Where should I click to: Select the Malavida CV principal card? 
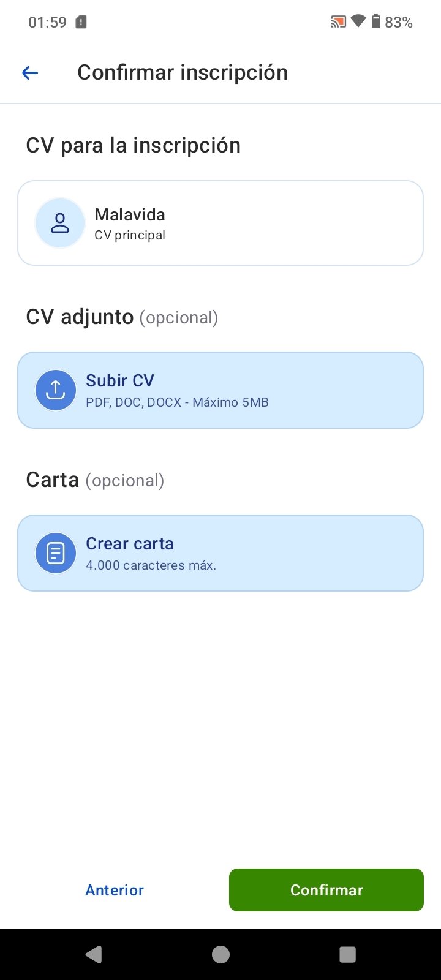point(221,223)
